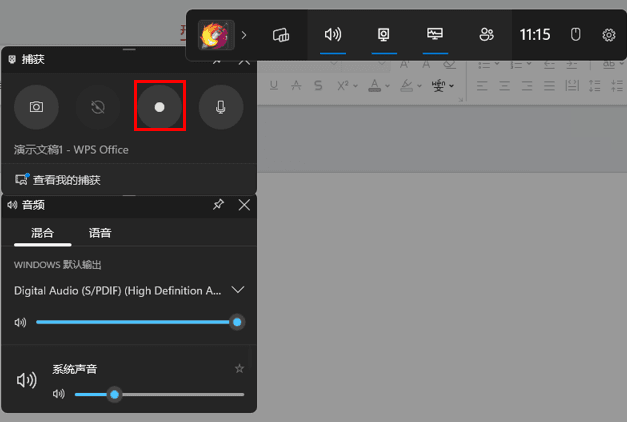
Task: Take a screenshot with the camera button
Action: click(36, 107)
